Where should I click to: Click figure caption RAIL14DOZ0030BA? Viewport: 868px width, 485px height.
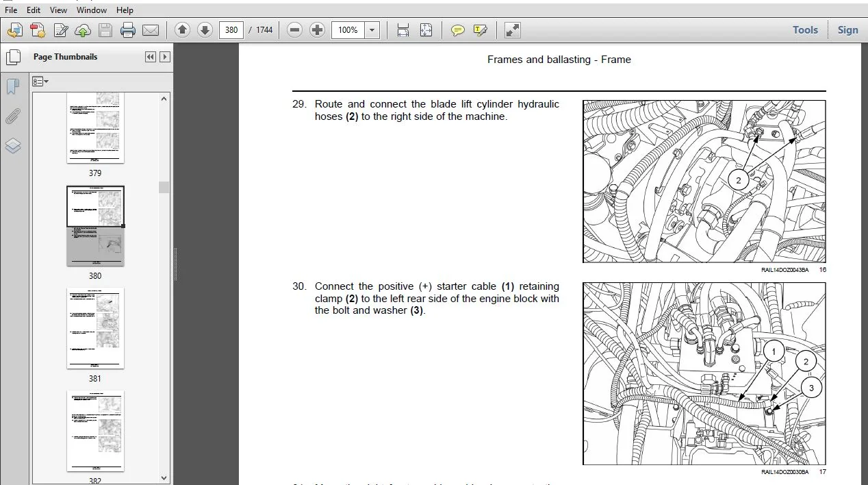click(784, 472)
